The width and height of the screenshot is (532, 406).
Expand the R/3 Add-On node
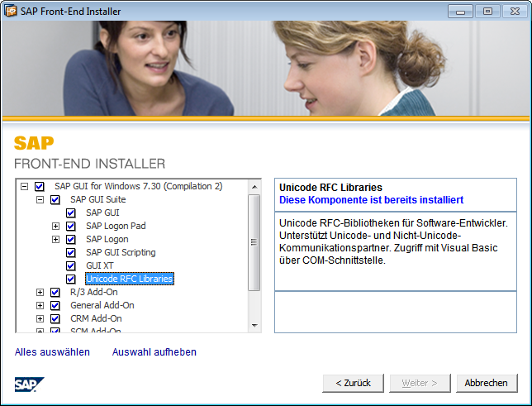tap(40, 293)
